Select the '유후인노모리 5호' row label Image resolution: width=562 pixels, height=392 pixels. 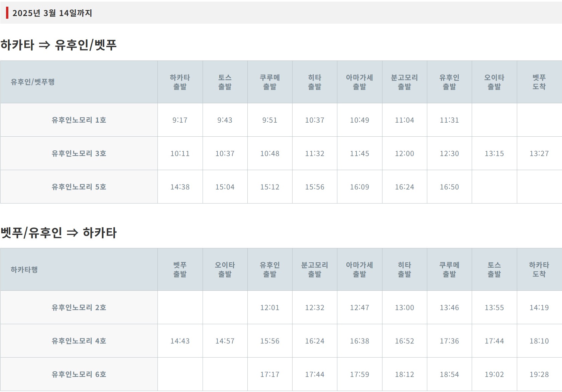pyautogui.click(x=79, y=187)
